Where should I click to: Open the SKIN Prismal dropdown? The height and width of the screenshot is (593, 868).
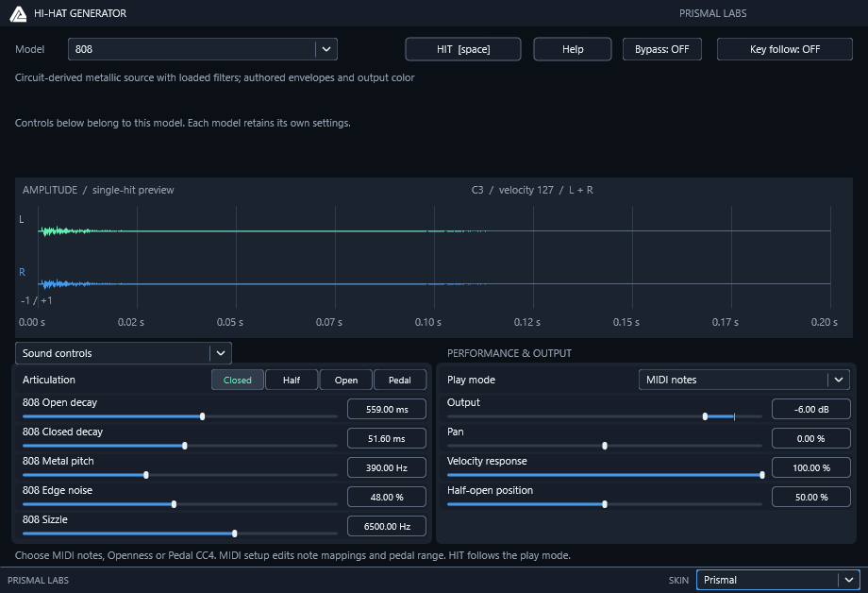tap(777, 581)
